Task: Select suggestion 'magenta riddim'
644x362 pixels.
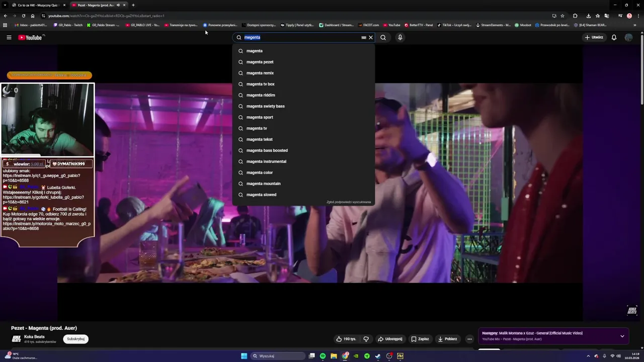Action: click(x=303, y=95)
